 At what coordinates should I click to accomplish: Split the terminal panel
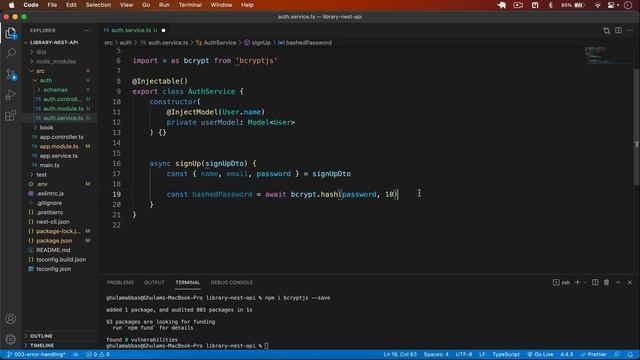click(x=595, y=282)
